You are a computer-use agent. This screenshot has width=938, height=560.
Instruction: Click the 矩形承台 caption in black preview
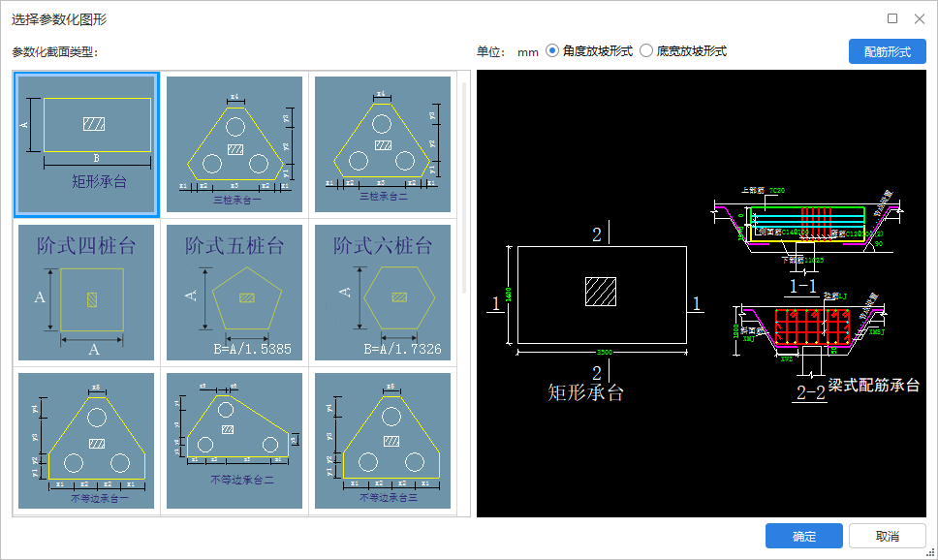[x=585, y=392]
